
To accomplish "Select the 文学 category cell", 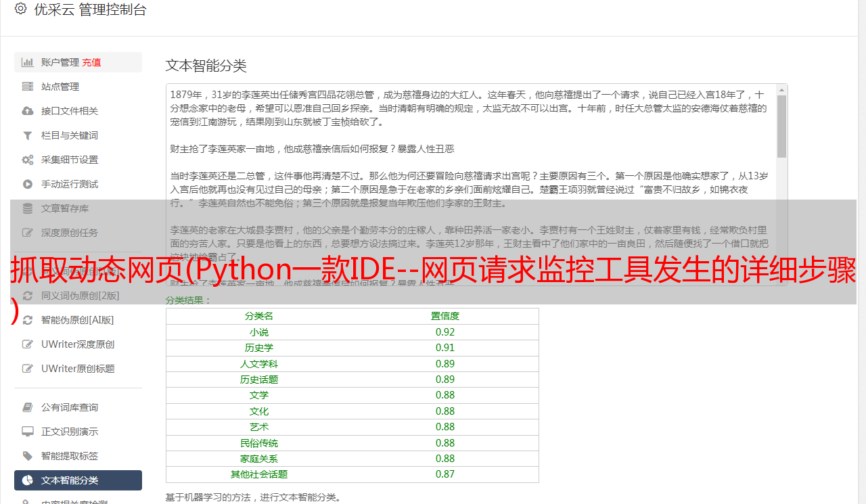I will click(x=259, y=395).
